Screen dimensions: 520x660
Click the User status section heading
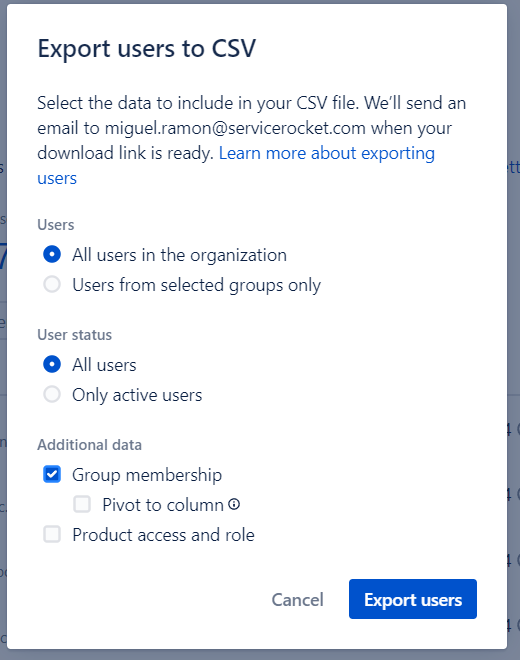[x=75, y=335]
